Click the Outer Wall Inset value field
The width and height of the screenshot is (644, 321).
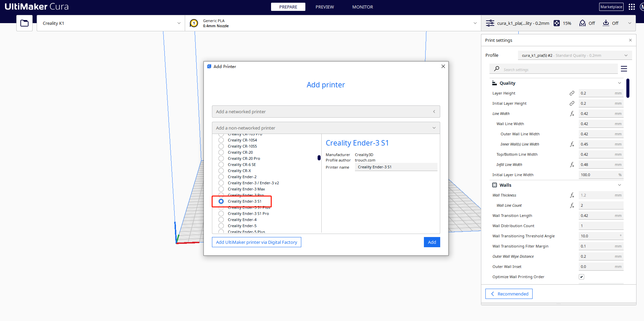601,267
